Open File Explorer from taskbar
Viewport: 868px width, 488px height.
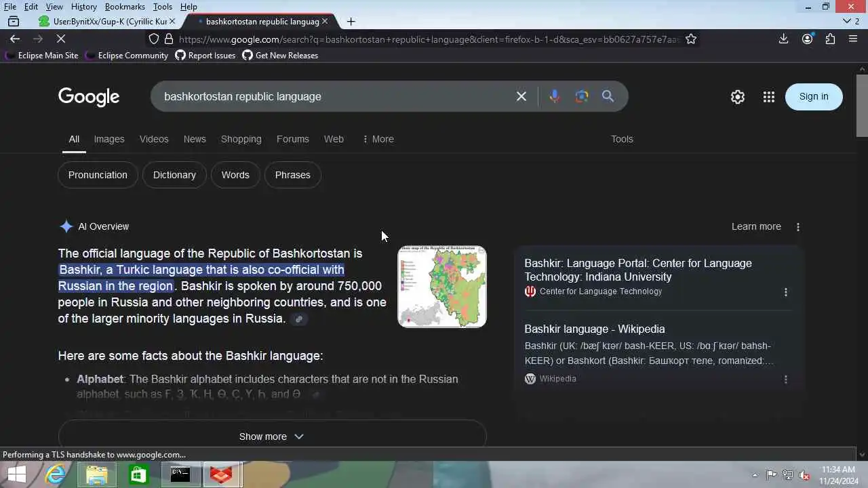coord(97,475)
